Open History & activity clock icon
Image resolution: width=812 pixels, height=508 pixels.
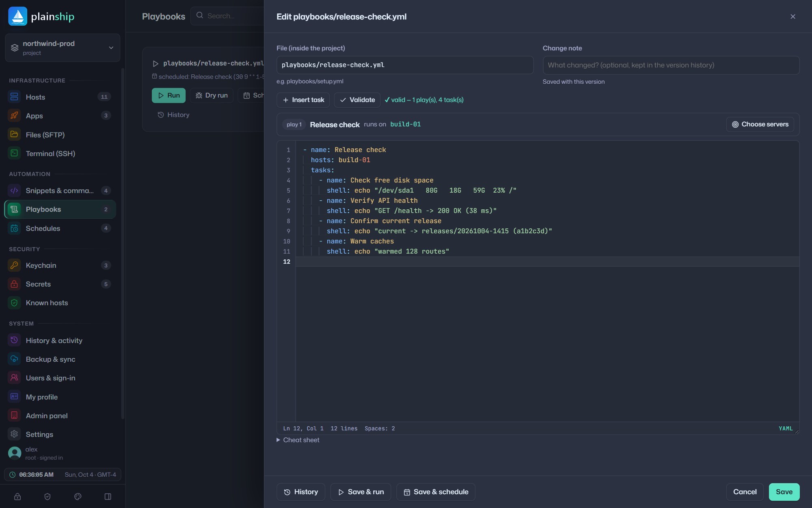pyautogui.click(x=14, y=340)
